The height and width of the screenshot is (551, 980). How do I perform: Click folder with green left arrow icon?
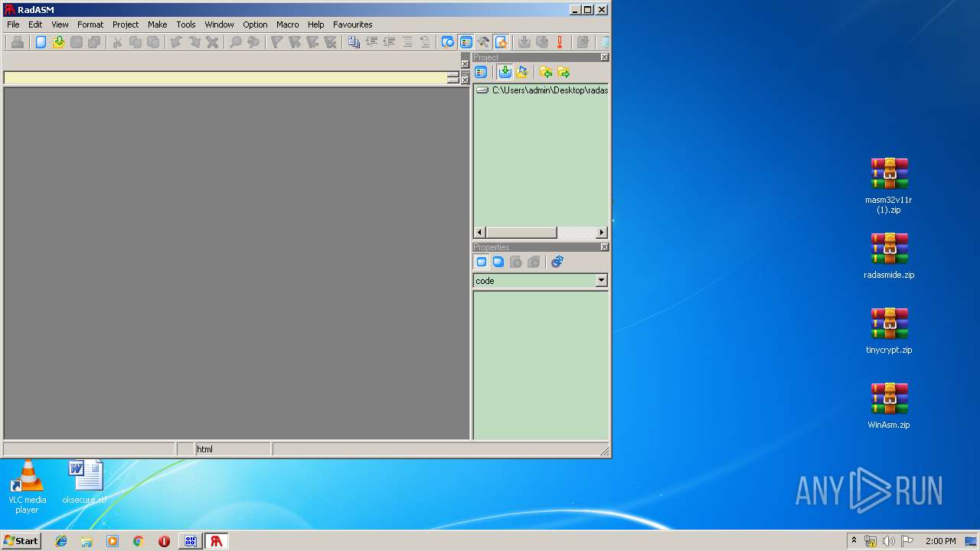546,72
